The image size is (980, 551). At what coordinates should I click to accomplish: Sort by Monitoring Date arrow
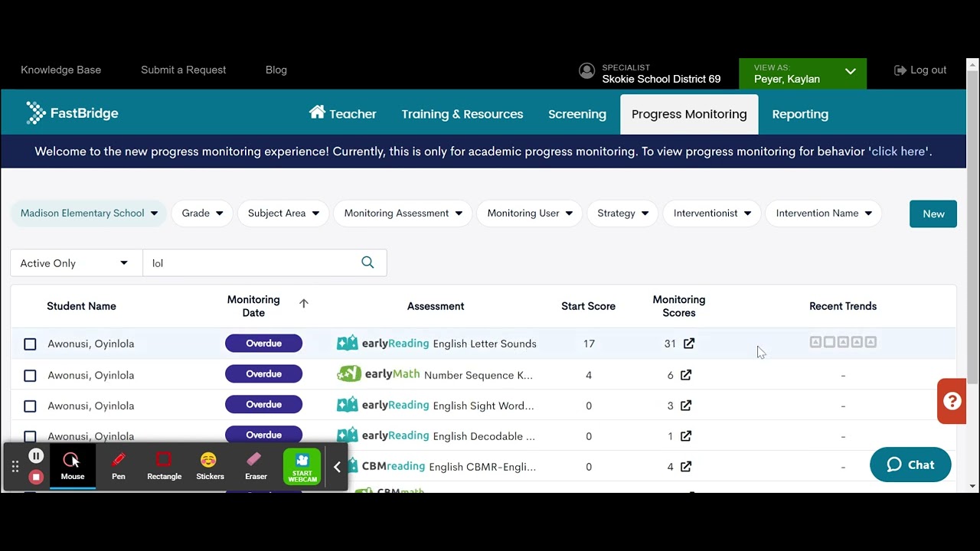point(304,303)
